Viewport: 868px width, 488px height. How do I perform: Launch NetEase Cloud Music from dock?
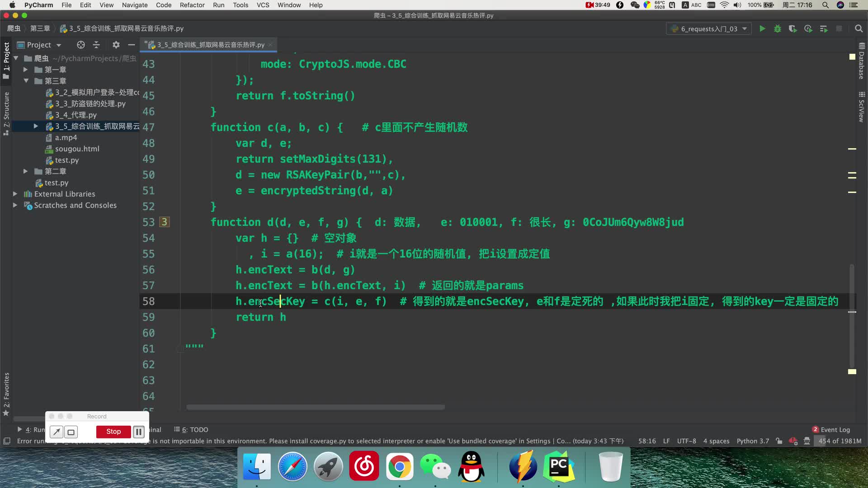tap(364, 467)
